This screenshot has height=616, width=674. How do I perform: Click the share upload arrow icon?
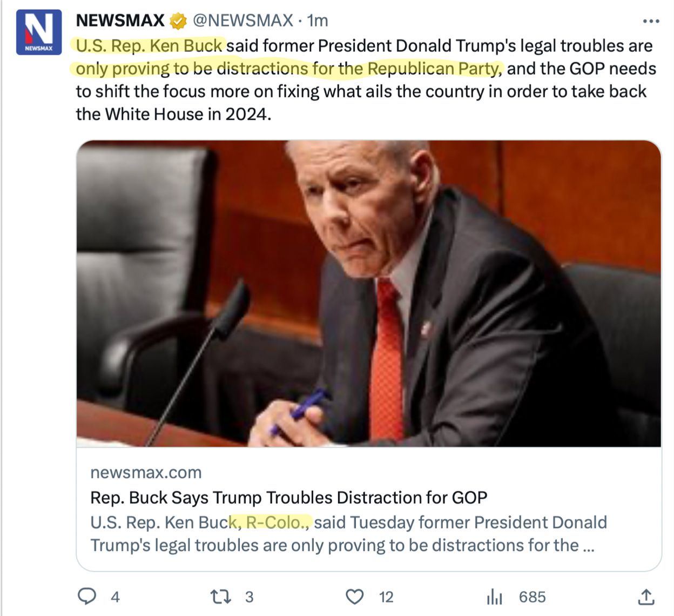point(646,597)
